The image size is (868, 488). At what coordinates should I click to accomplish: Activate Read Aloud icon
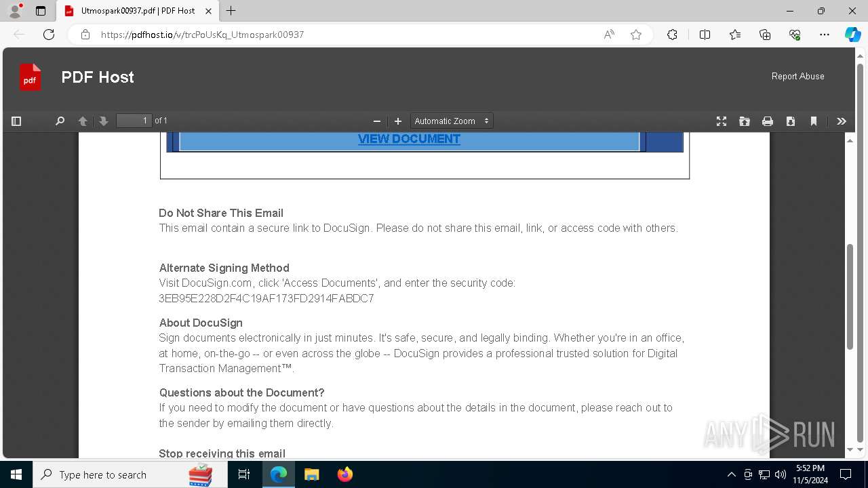609,35
